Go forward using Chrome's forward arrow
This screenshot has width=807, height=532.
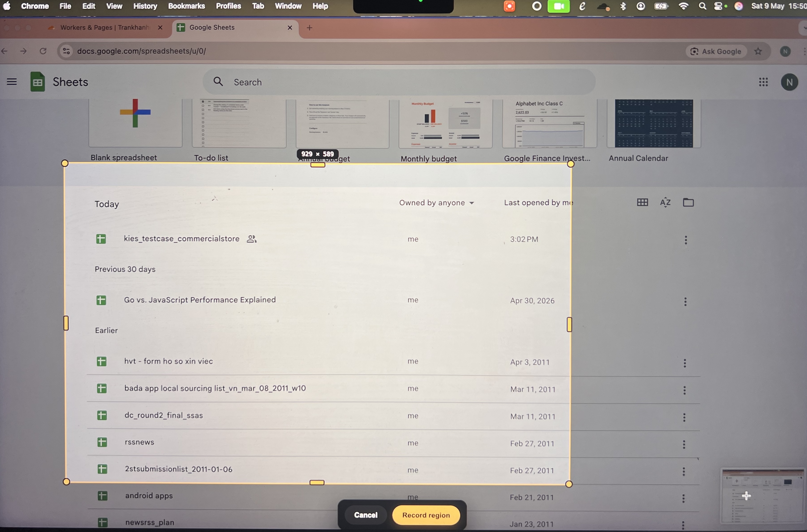[x=23, y=51]
